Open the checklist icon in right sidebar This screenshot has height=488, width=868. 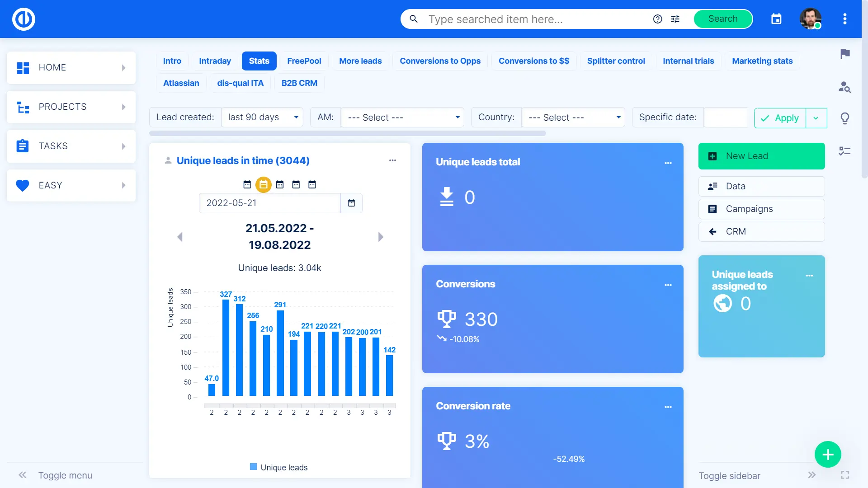click(844, 151)
